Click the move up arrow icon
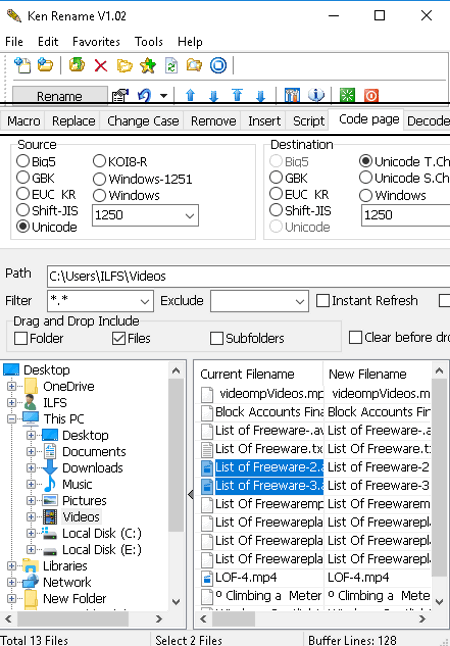This screenshot has height=646, width=450. [x=190, y=96]
